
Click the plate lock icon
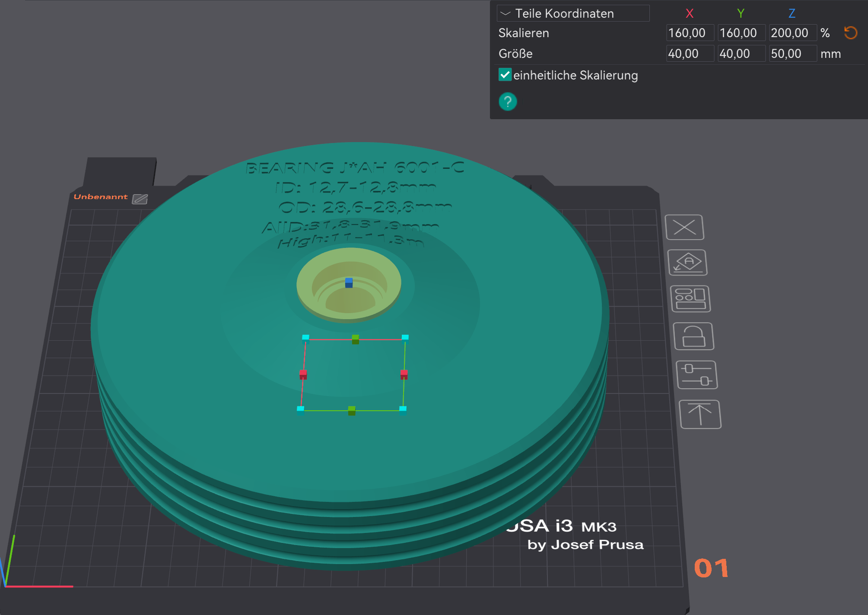coord(693,336)
